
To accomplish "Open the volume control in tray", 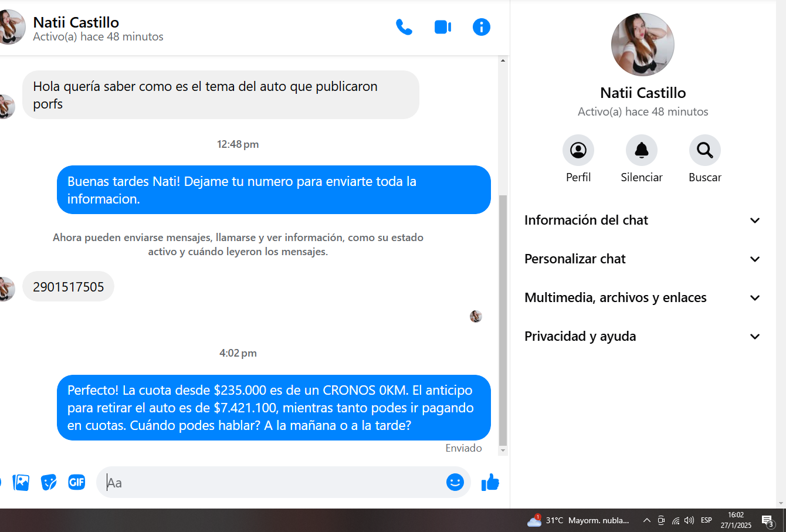I will pyautogui.click(x=690, y=520).
